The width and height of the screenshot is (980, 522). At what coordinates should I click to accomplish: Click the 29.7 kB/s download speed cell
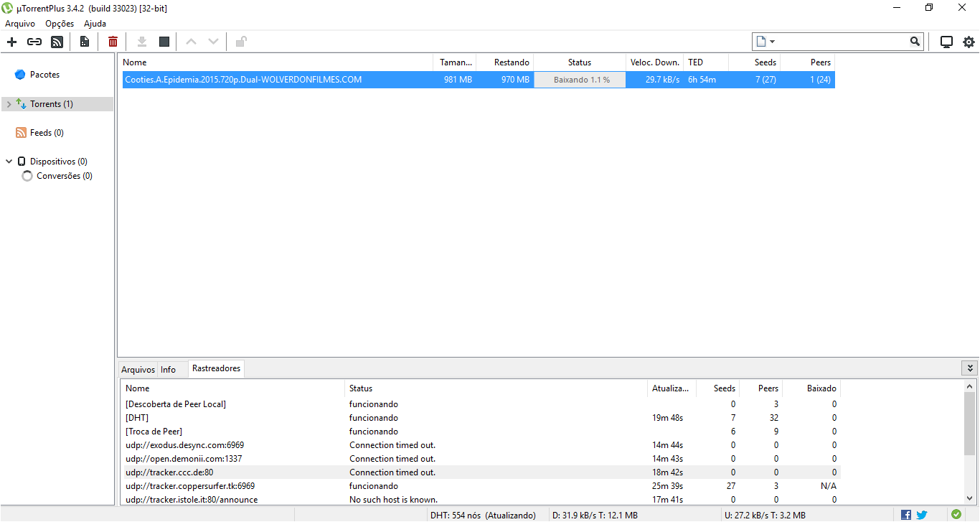coord(662,80)
